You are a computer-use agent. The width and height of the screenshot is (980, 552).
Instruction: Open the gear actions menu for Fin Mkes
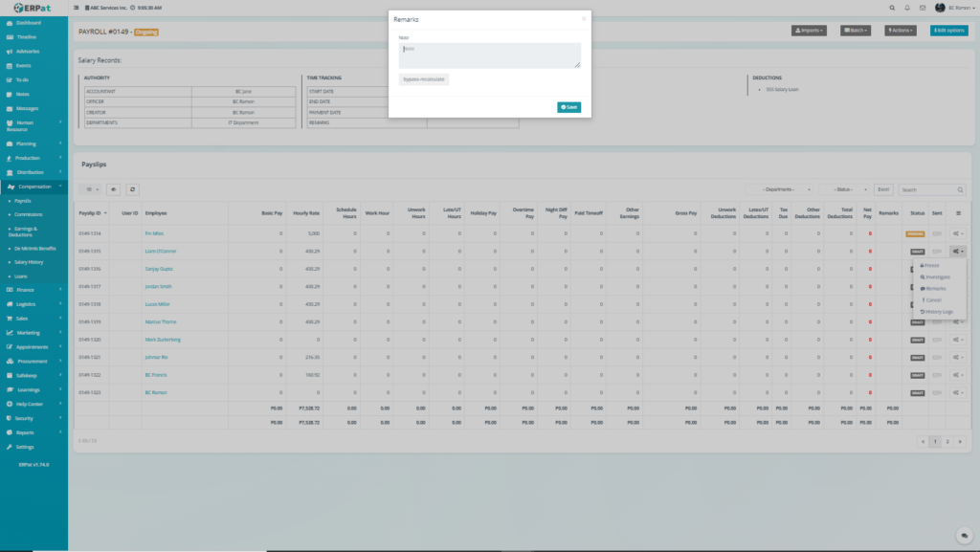(x=957, y=233)
